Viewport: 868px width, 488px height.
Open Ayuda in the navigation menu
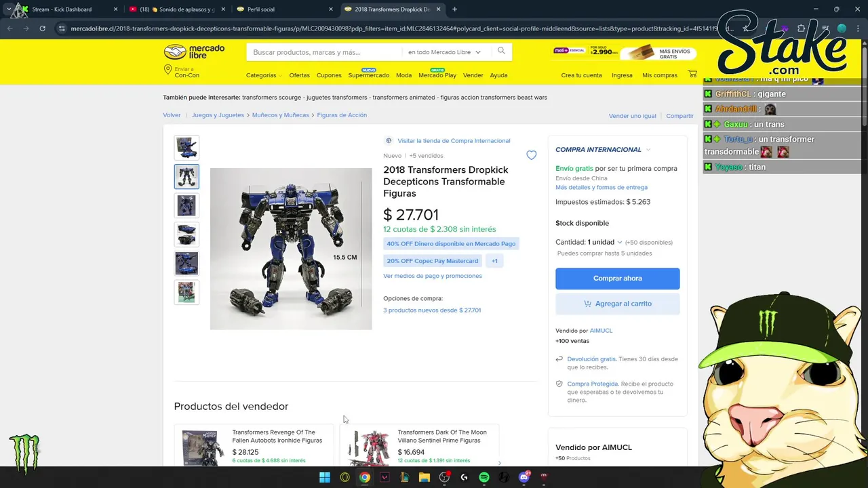[x=498, y=75]
